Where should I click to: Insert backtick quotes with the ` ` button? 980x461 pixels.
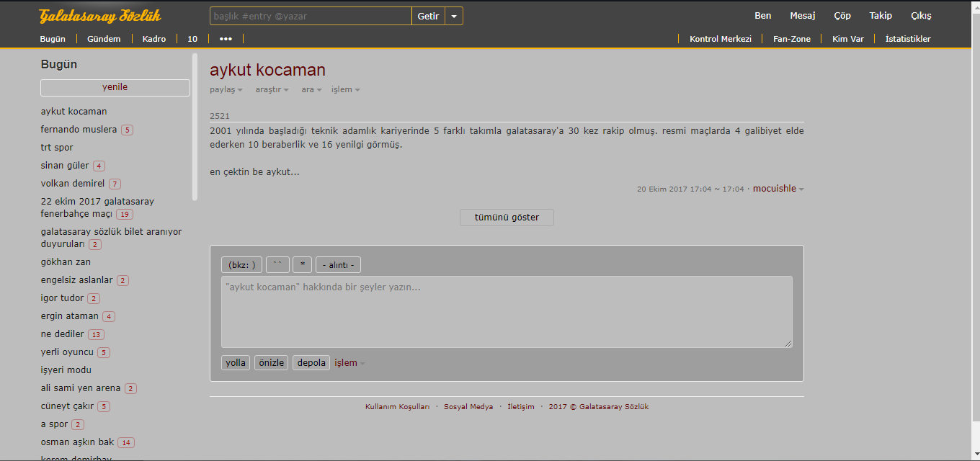point(277,265)
